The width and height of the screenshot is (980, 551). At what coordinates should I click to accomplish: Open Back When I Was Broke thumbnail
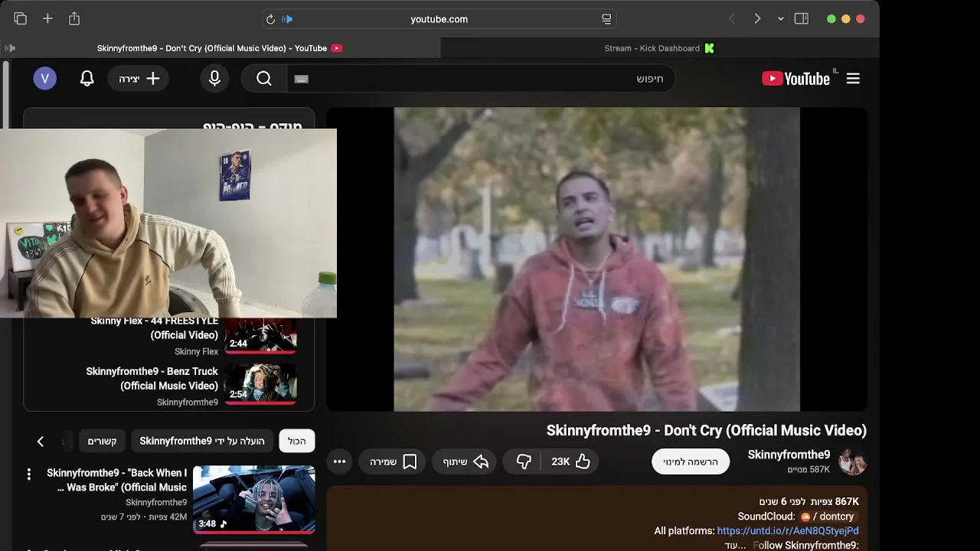point(253,499)
